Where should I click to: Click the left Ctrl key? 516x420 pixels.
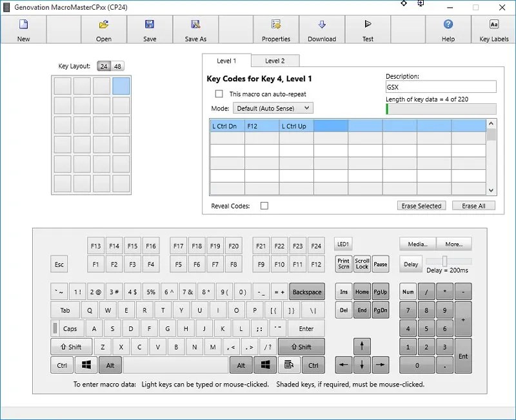62,365
